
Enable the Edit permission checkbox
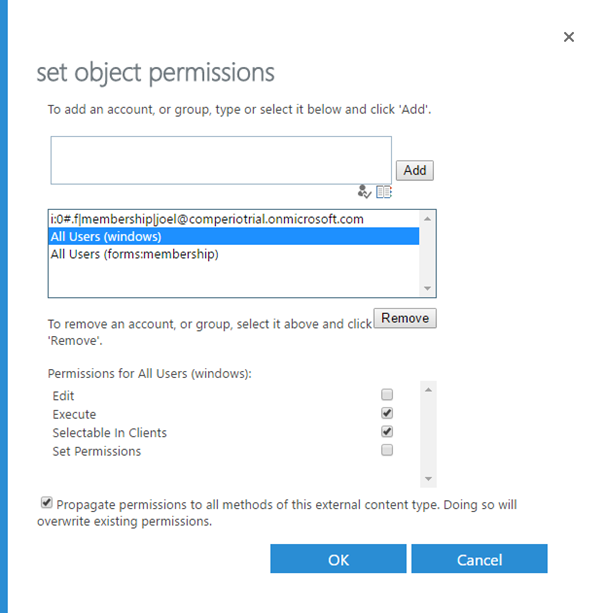tap(387, 394)
